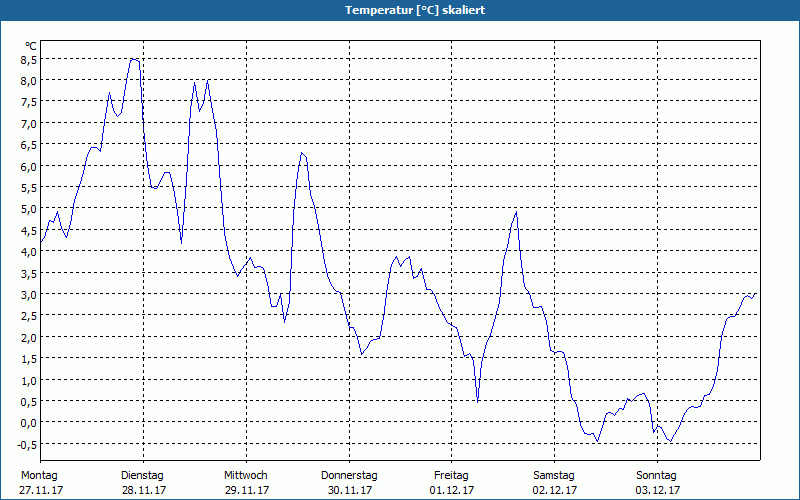Click the Montag day label

point(39,476)
